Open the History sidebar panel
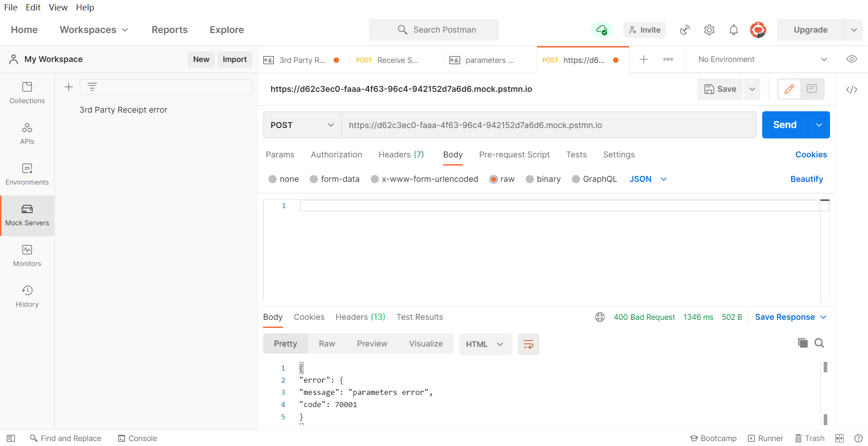 [27, 297]
